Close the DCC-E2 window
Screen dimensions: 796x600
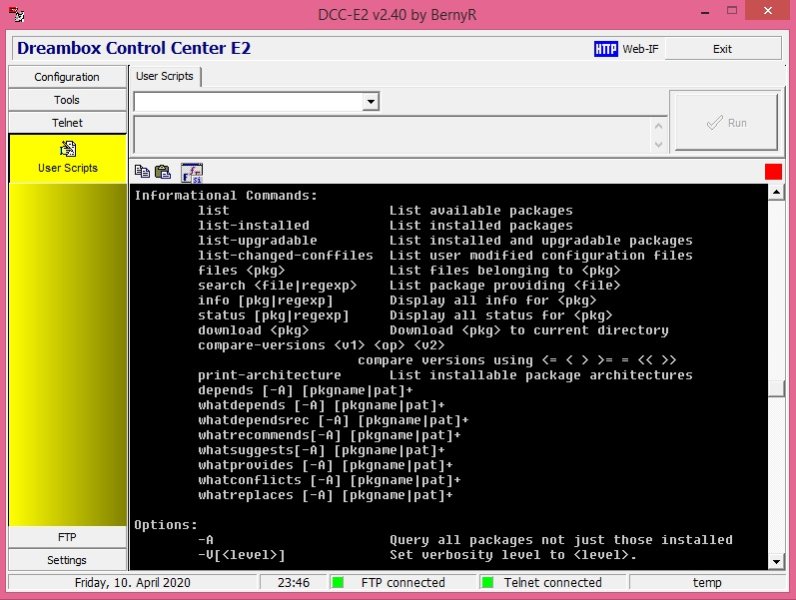(768, 11)
